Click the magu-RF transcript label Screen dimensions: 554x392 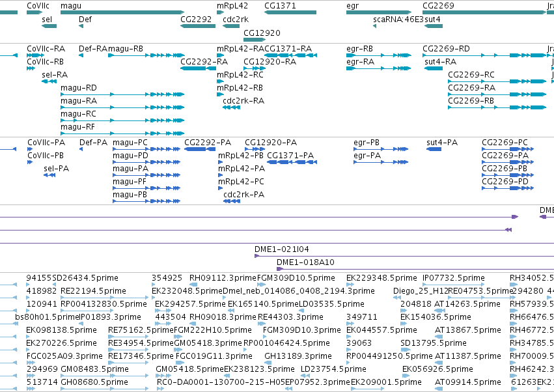click(77, 127)
